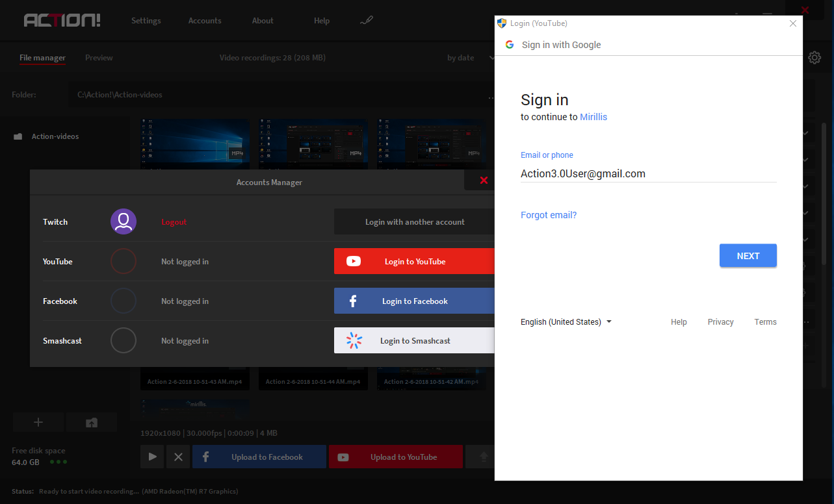This screenshot has height=504, width=834.
Task: Click the YouTube account status circle
Action: [x=123, y=261]
